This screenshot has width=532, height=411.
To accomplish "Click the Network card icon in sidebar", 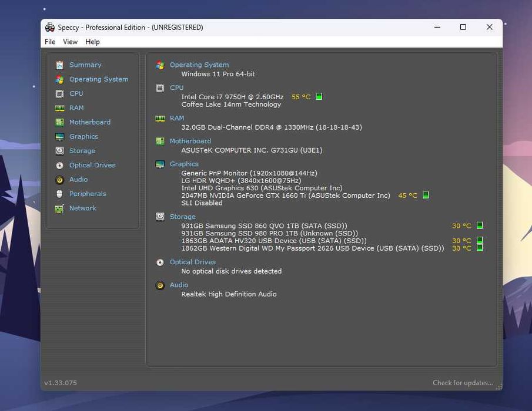I will pos(60,208).
